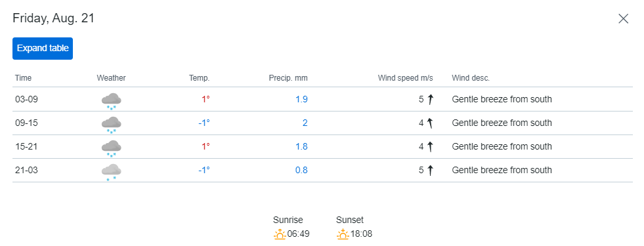Image resolution: width=644 pixels, height=246 pixels.
Task: Click the wind arrow in the 21-03 row
Action: pyautogui.click(x=431, y=170)
